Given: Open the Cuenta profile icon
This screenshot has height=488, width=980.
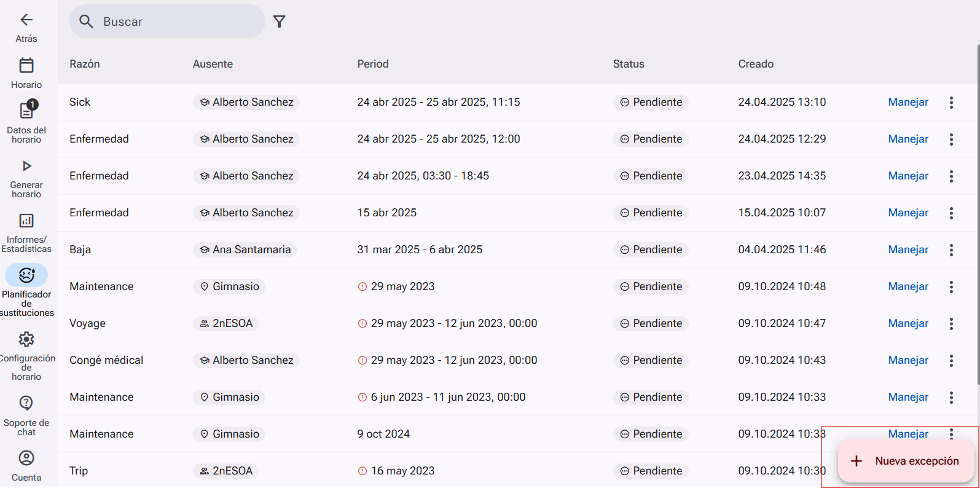Looking at the screenshot, I should pos(26,458).
